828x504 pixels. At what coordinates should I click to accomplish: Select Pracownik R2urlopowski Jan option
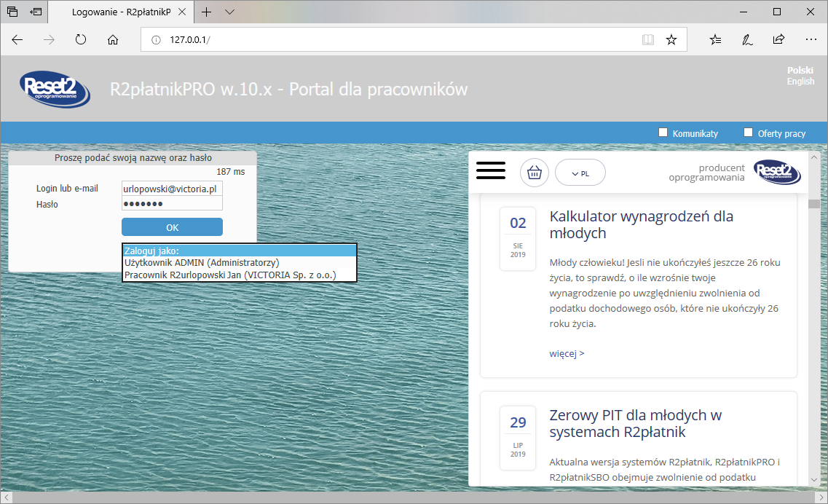(240, 275)
